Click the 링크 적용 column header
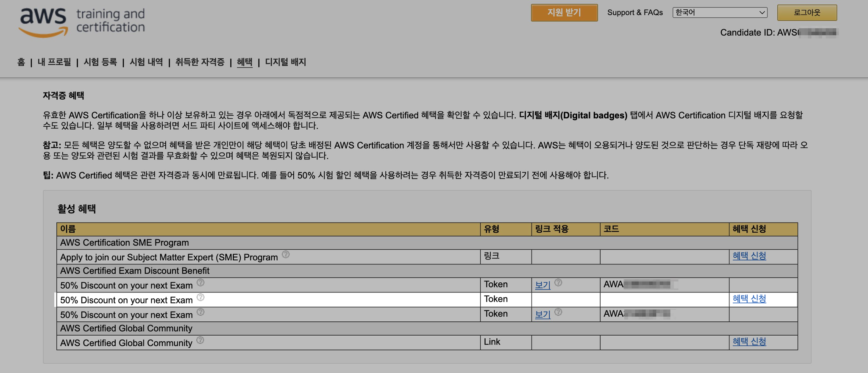This screenshot has width=868, height=373. click(x=566, y=229)
